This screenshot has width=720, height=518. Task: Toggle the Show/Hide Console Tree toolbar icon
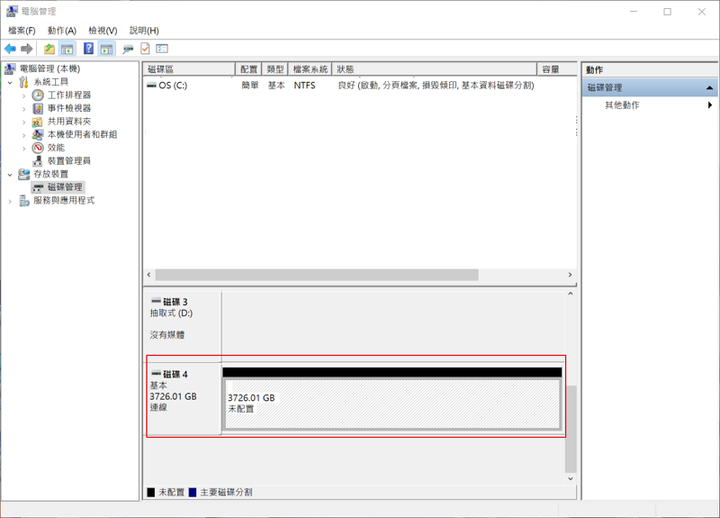click(x=67, y=48)
